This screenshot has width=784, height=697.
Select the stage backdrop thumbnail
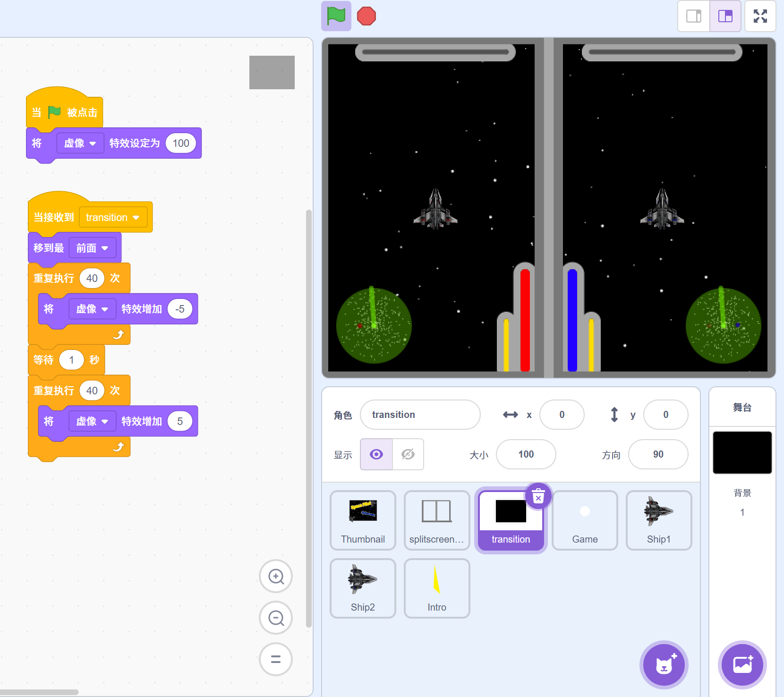point(742,452)
